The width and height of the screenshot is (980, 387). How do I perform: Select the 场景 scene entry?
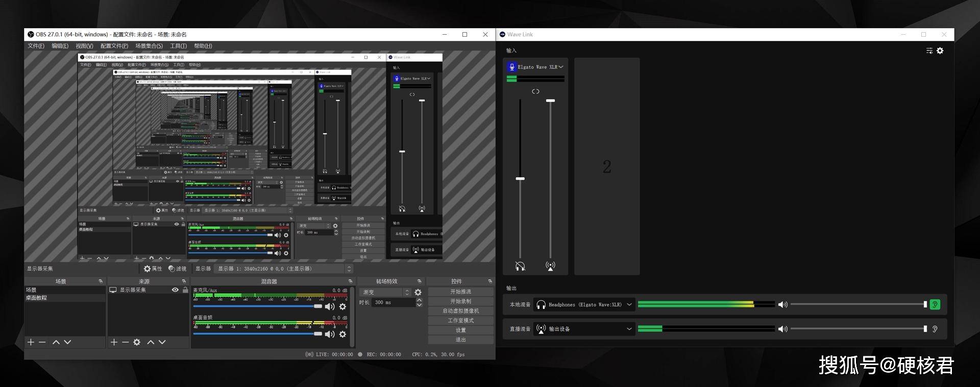click(65, 290)
